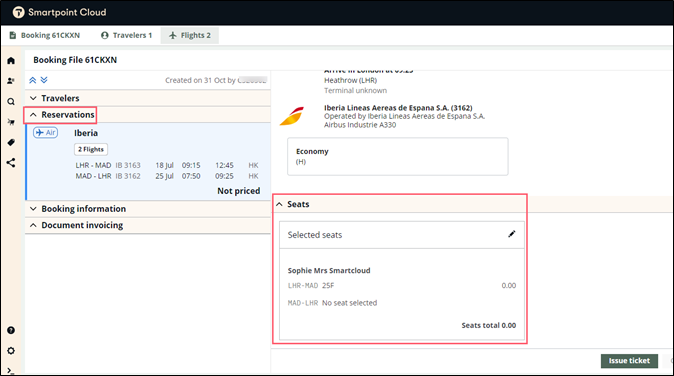Click the Selected seats header

point(402,235)
